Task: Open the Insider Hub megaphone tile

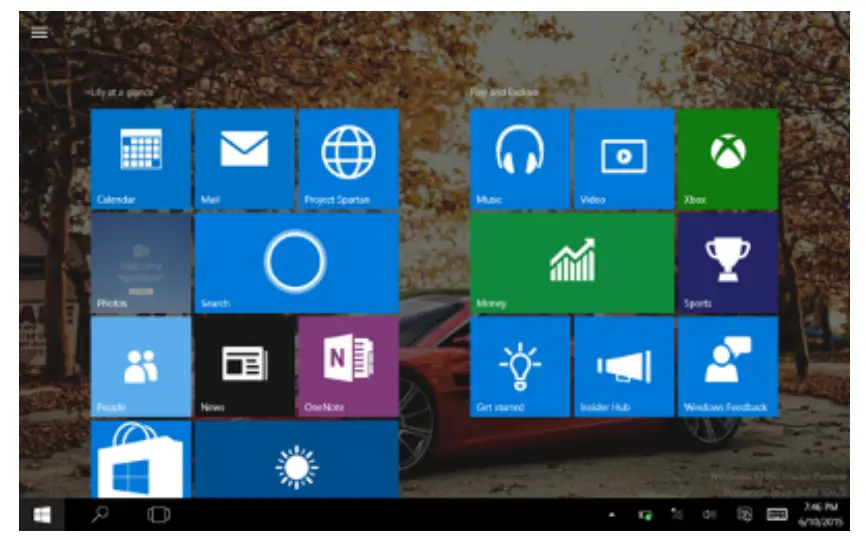Action: point(624,366)
